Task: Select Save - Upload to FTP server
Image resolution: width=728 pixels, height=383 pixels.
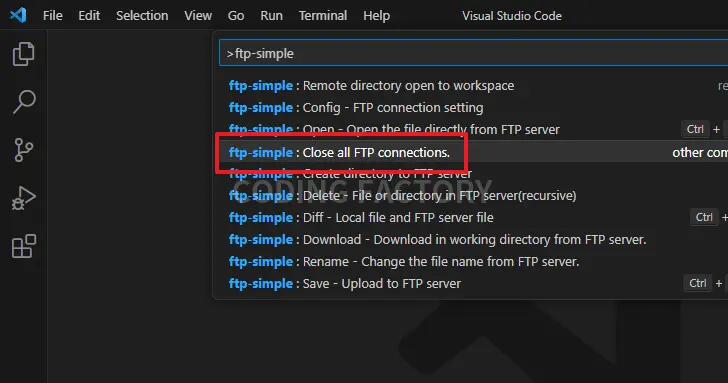Action: pos(474,284)
